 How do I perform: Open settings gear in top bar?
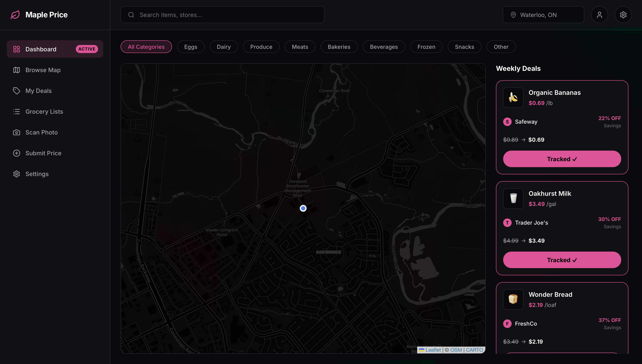coord(623,15)
